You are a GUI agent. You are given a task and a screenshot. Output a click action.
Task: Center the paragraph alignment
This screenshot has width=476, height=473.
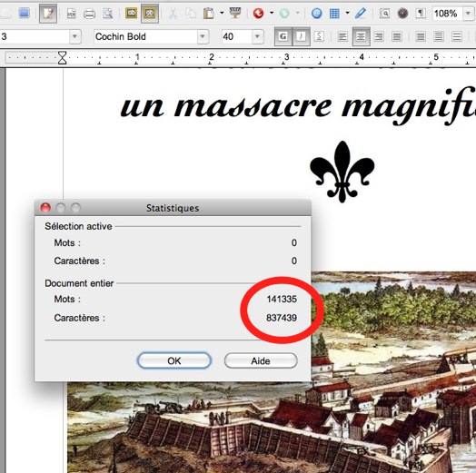coord(361,36)
